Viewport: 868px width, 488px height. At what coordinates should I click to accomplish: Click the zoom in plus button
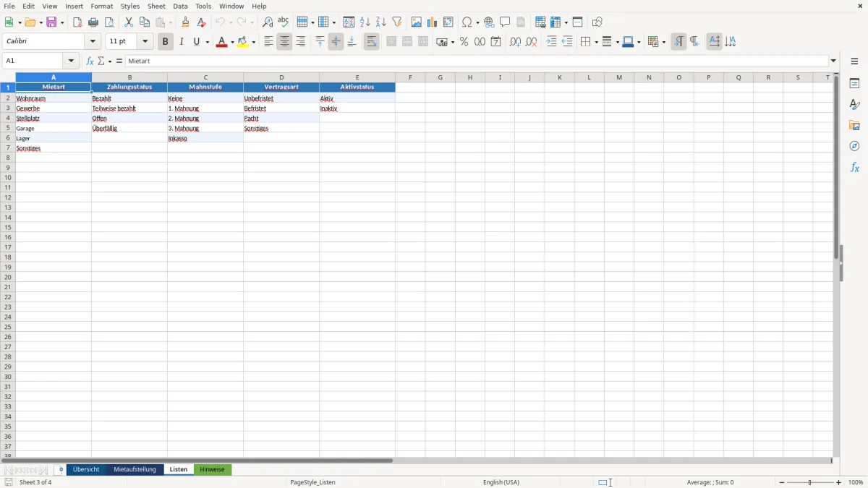pos(839,482)
